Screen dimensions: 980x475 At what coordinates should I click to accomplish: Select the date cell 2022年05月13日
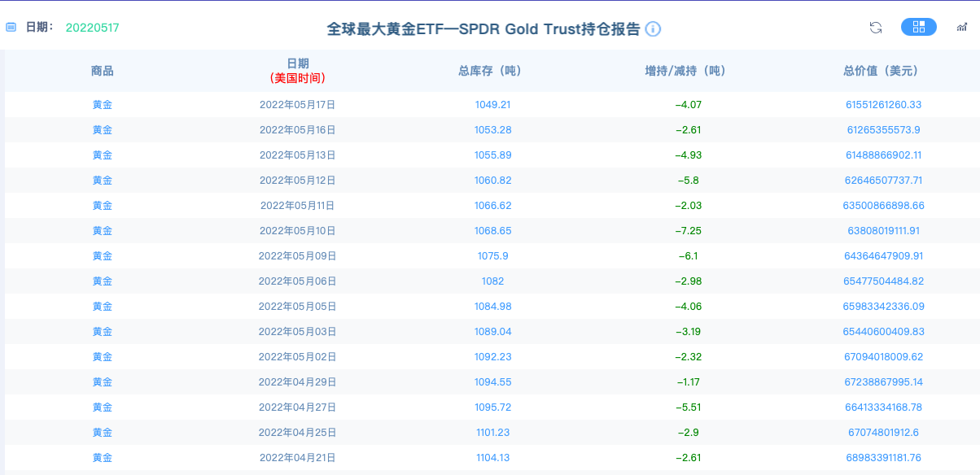coord(298,155)
